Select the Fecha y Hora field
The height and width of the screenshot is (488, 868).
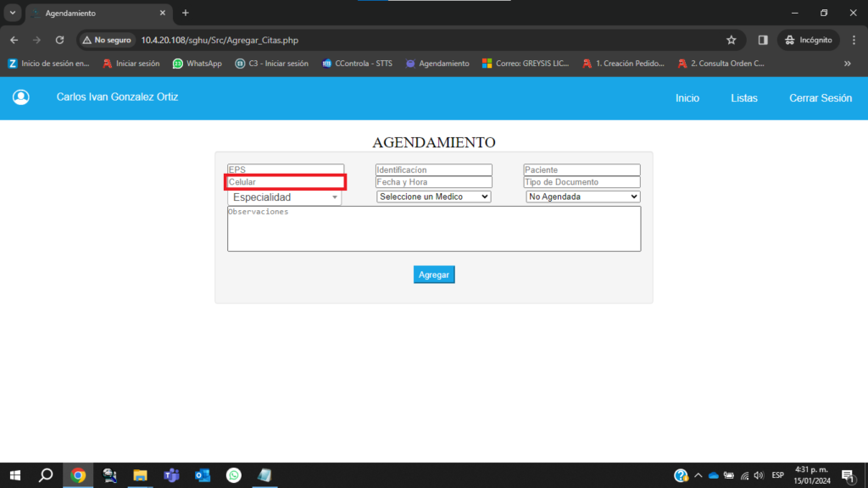pyautogui.click(x=433, y=182)
